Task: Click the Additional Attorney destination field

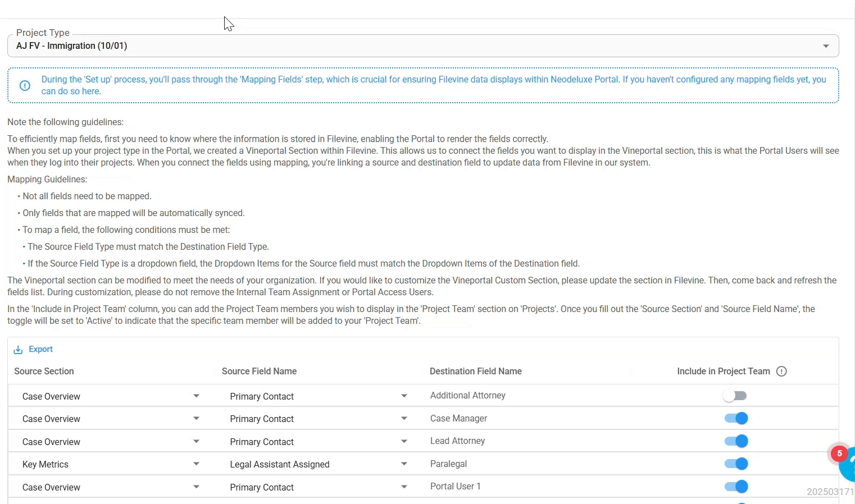Action: click(x=468, y=396)
